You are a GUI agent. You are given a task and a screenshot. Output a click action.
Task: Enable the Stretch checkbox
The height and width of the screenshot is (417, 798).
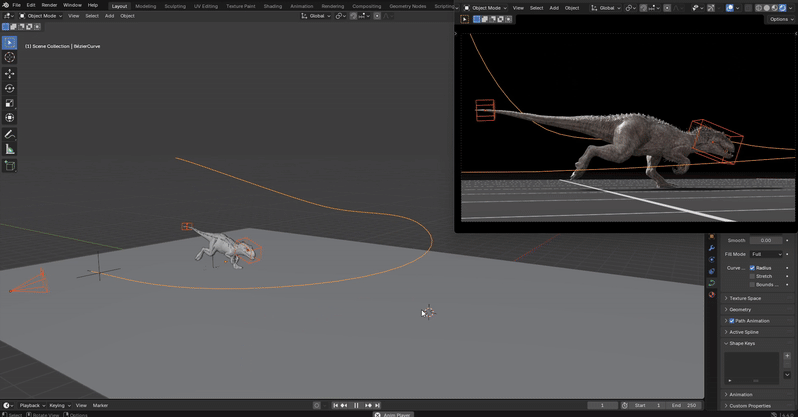click(752, 276)
